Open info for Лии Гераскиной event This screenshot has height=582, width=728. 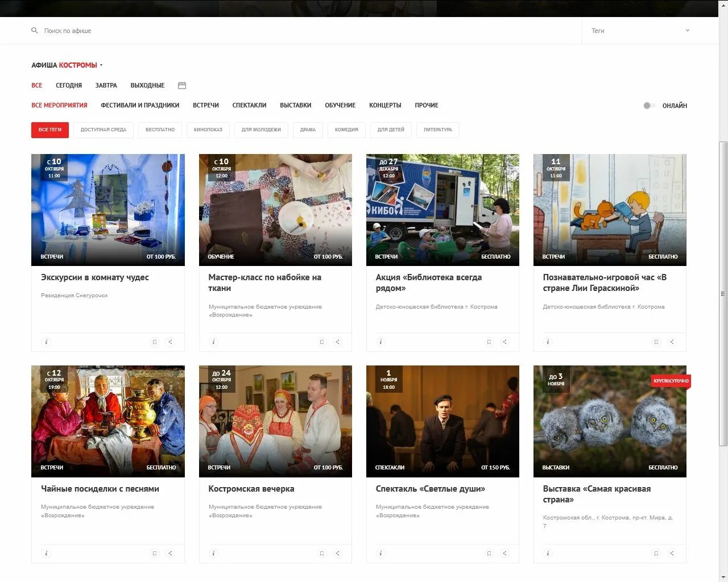(548, 342)
